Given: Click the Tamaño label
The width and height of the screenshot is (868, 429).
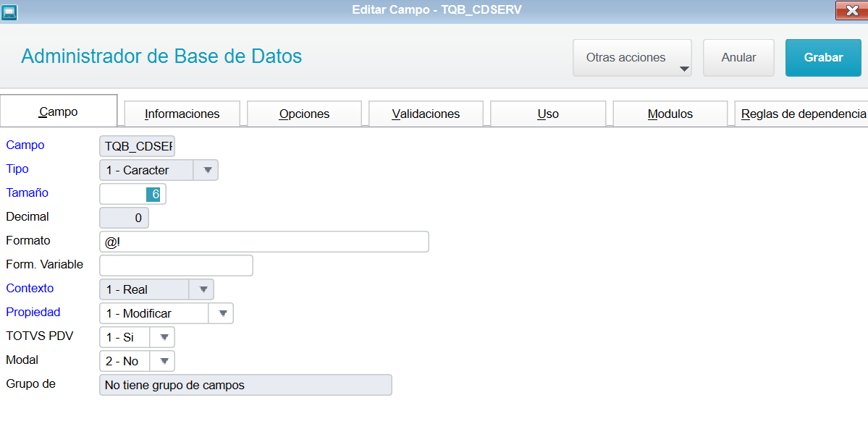Looking at the screenshot, I should click(27, 192).
